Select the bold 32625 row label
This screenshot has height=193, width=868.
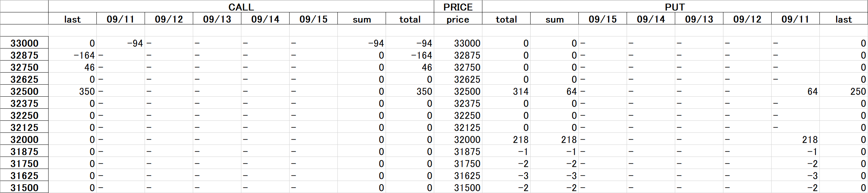point(24,79)
